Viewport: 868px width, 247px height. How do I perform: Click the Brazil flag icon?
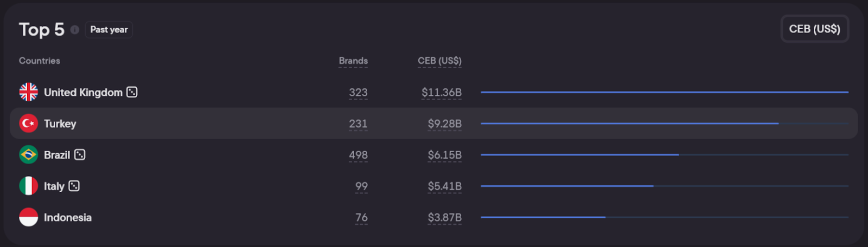[29, 155]
